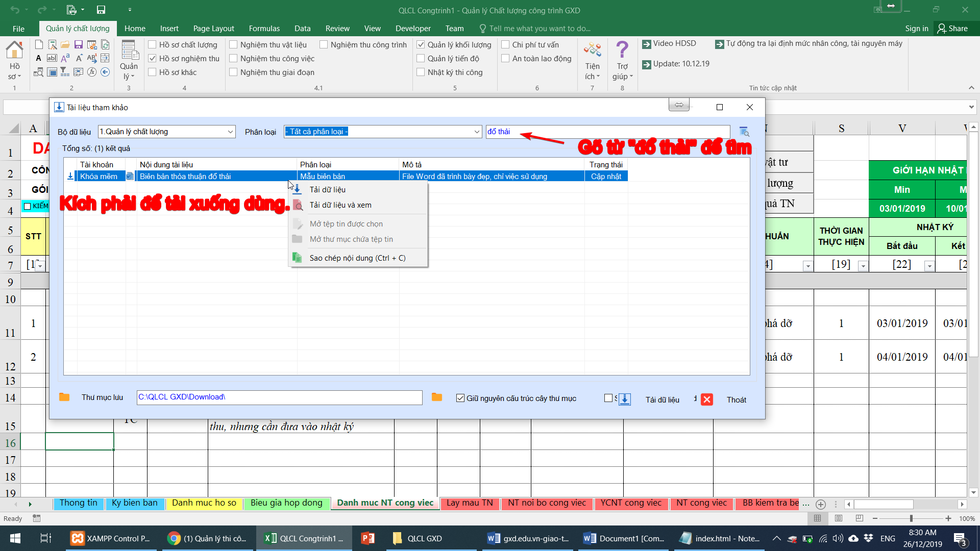Screen dimensions: 980x551
Task: Click the purple save disk ribbon icon
Action: point(79,44)
